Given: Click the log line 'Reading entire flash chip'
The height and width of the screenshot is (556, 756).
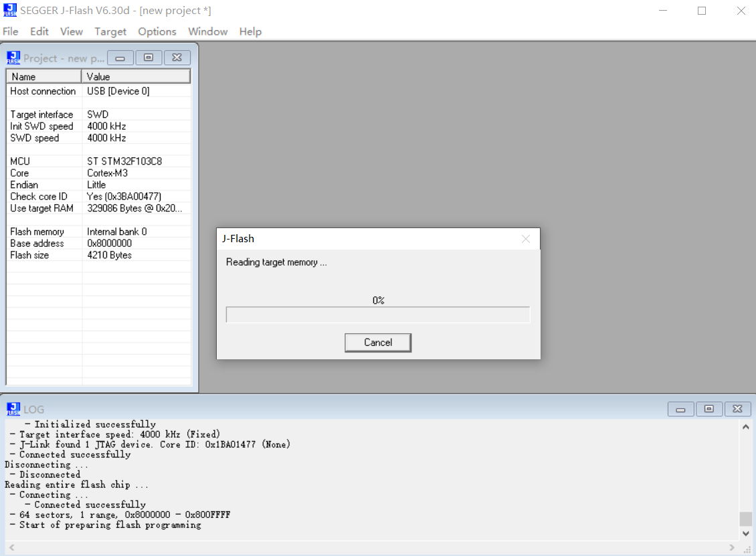Looking at the screenshot, I should pyautogui.click(x=76, y=484).
